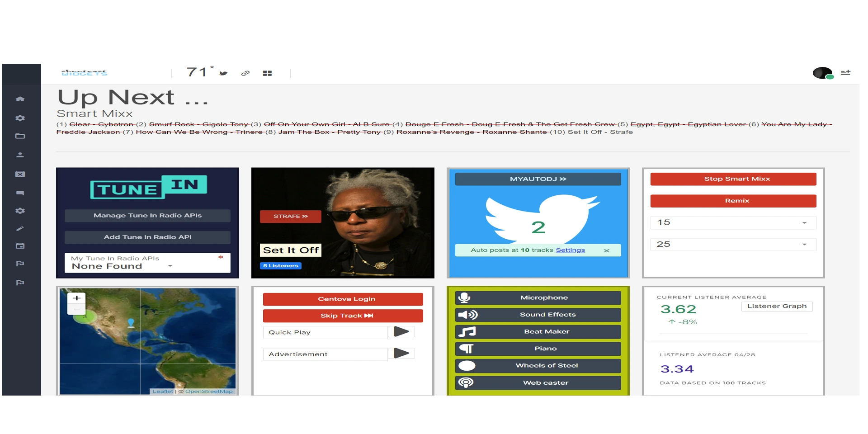
Task: Click the Tune In logo
Action: [148, 187]
